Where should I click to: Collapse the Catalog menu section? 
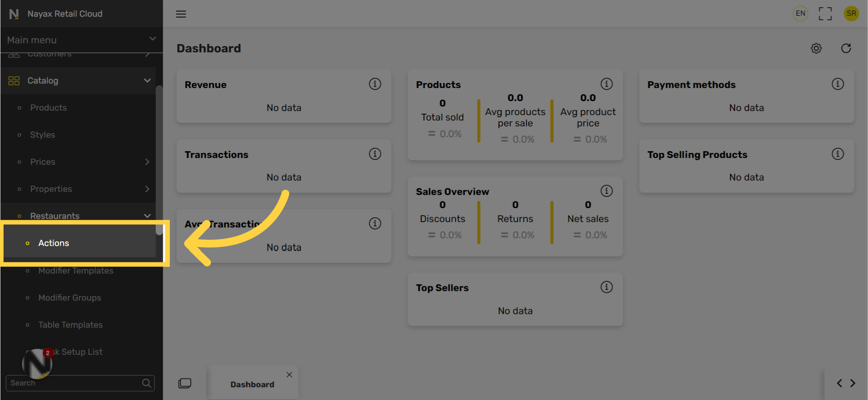coord(147,81)
